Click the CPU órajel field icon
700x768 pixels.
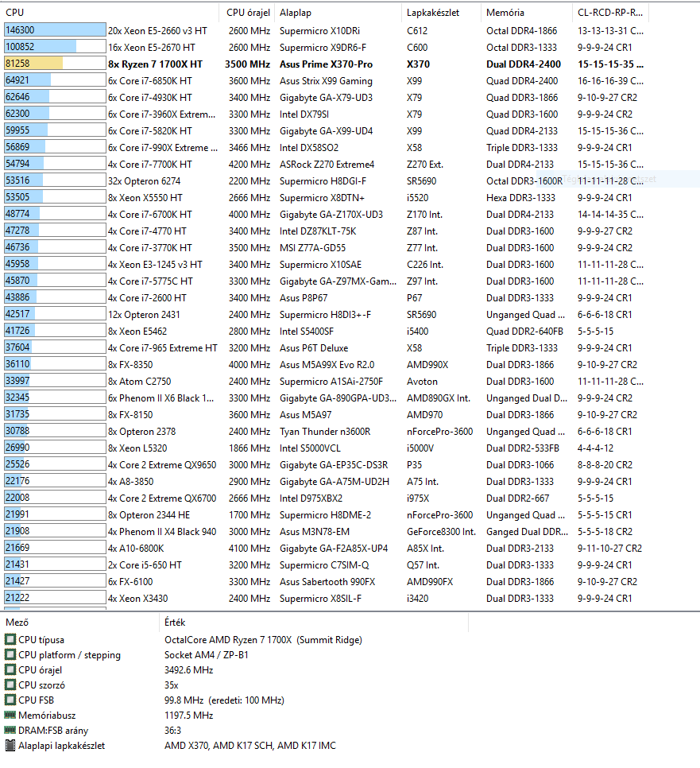tap(10, 670)
